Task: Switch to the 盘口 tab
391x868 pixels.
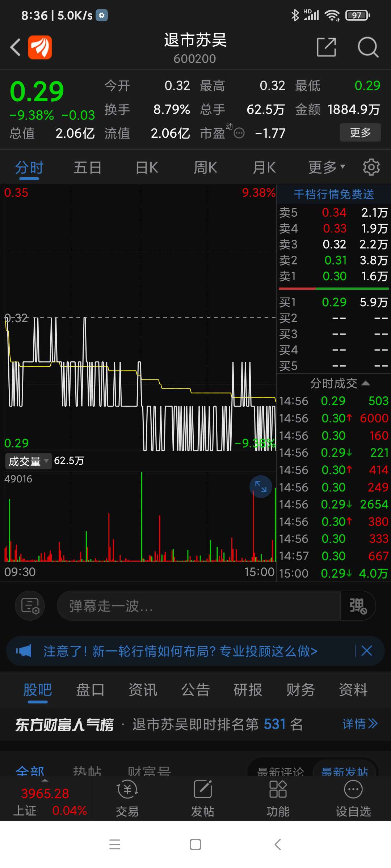Action: coord(90,690)
